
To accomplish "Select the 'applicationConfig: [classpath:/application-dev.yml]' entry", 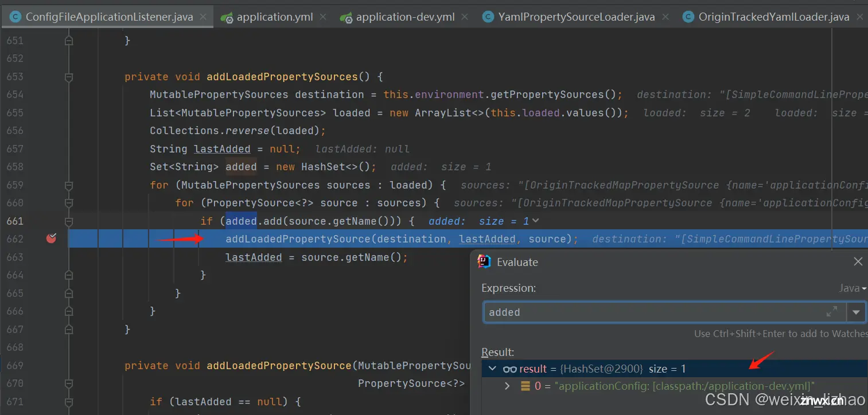I will tap(684, 386).
